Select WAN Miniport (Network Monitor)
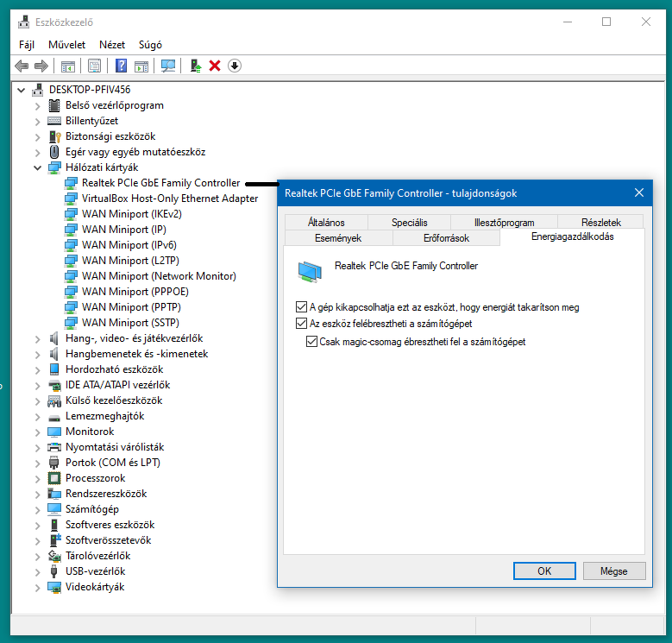672x643 pixels. pyautogui.click(x=159, y=276)
